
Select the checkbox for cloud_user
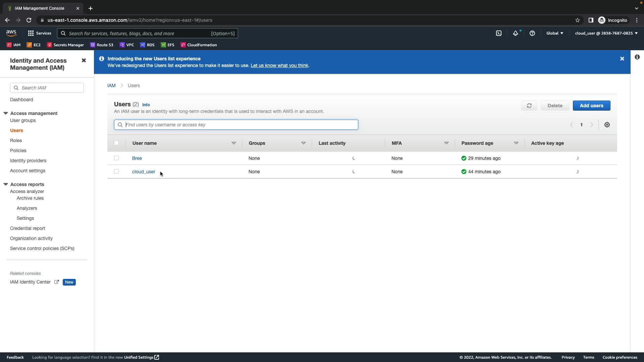116,171
